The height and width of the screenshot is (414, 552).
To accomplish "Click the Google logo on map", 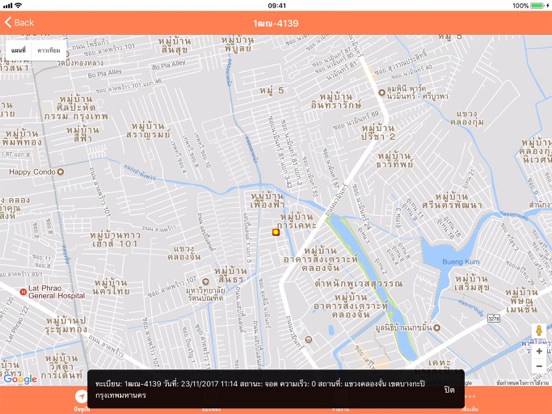I will coord(20,379).
